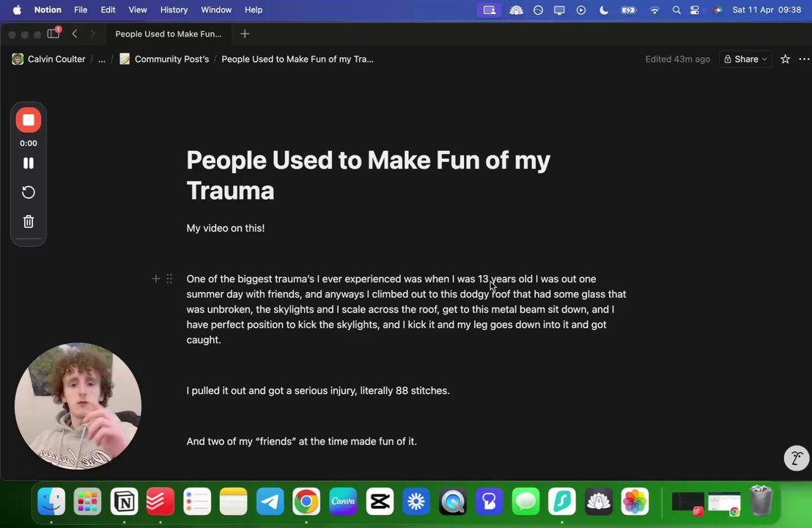The image size is (812, 528).
Task: Stop the screen recording with the red button
Action: tap(29, 120)
